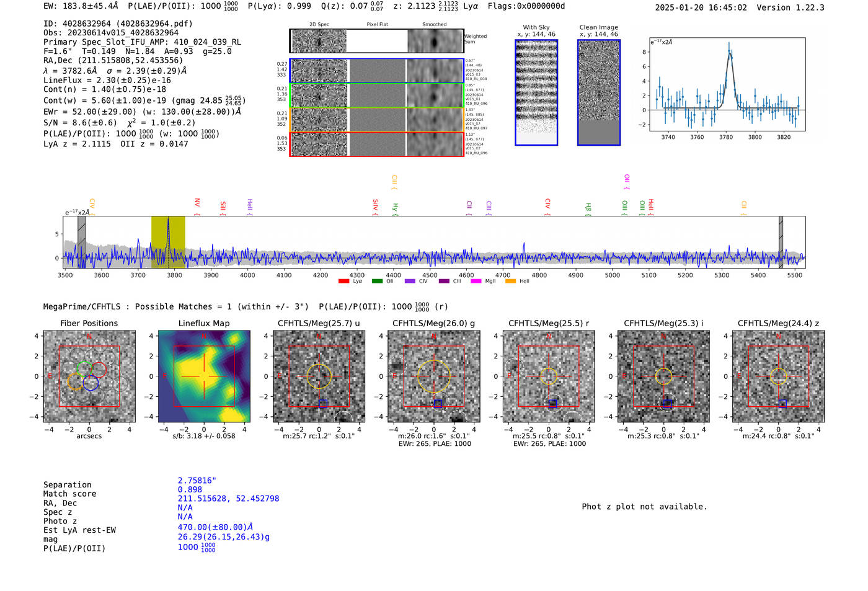This screenshot has height=591, width=868.
Task: Select the red-bordered 2D spectrum row
Action: 377,144
